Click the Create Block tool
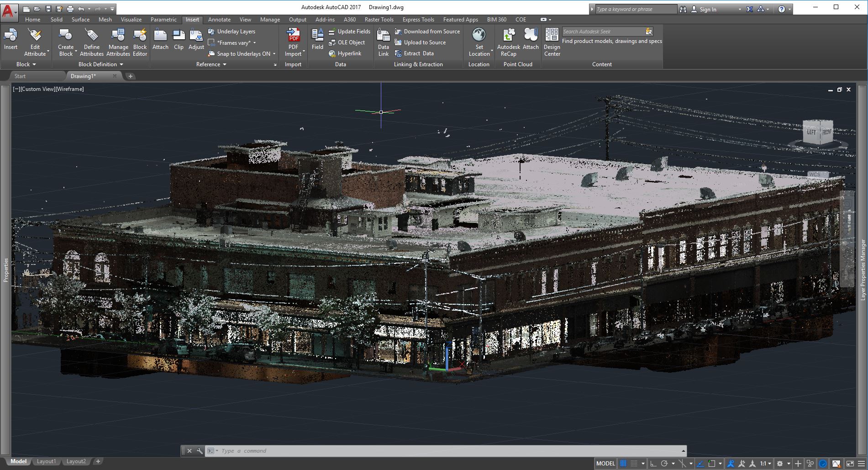Image resolution: width=868 pixels, height=470 pixels. coord(66,42)
